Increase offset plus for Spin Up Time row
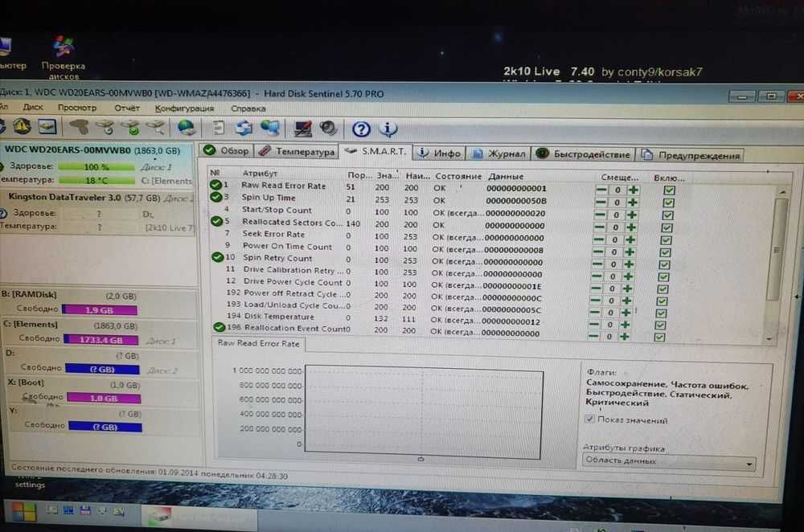The width and height of the screenshot is (804, 532). (633, 202)
